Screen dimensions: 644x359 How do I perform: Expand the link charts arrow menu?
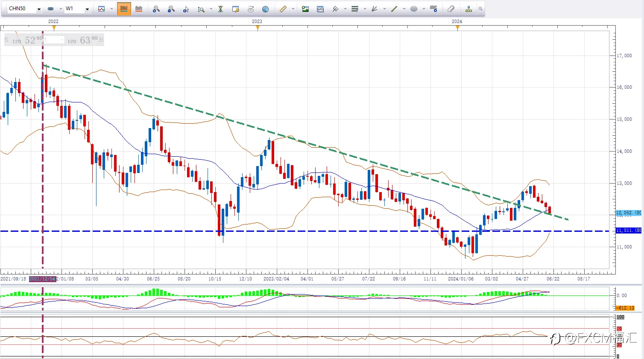pyautogui.click(x=60, y=9)
